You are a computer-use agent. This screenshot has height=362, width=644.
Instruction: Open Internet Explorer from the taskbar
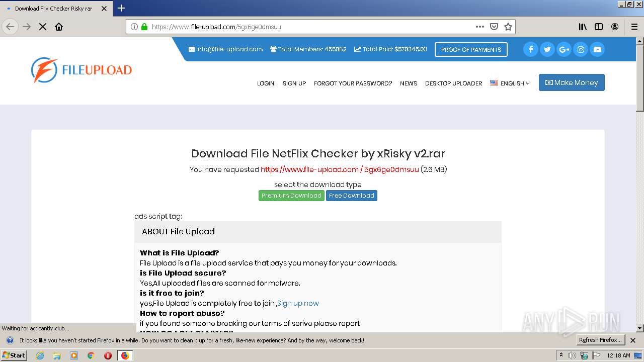tap(40, 355)
